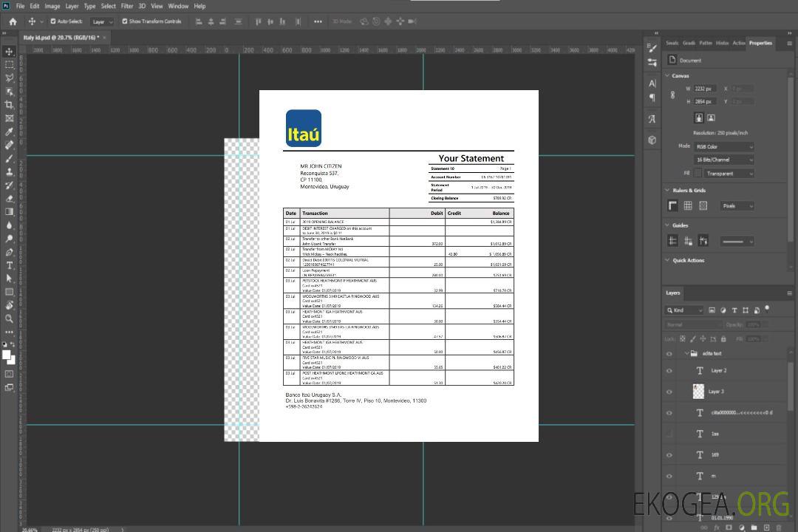Select the Eraser tool

(9, 198)
